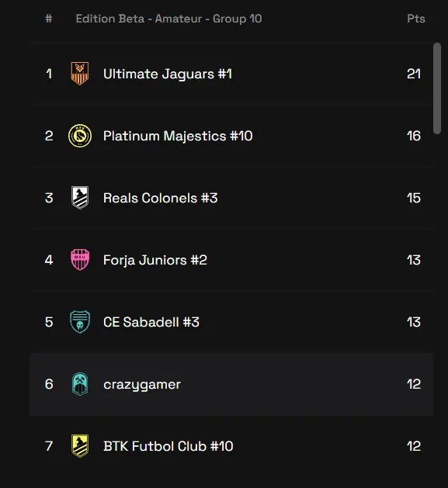The image size is (448, 488).
Task: Select Reals Colonels #3 team name
Action: click(x=161, y=198)
